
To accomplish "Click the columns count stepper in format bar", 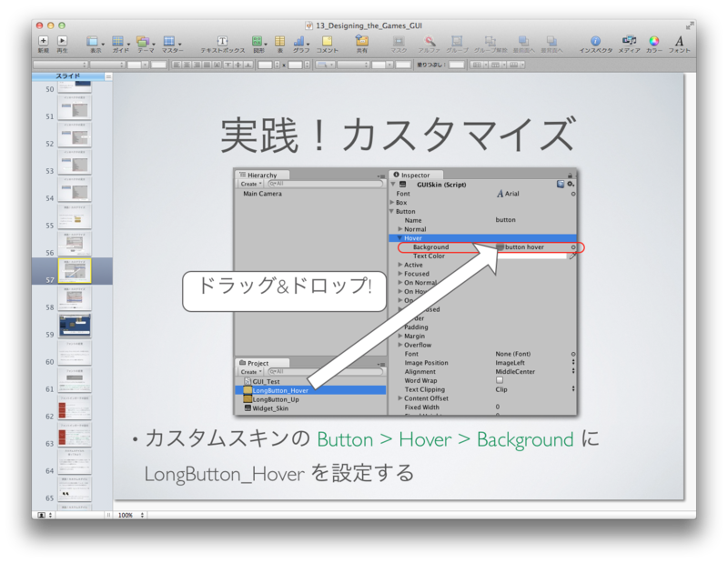I will tap(308, 65).
